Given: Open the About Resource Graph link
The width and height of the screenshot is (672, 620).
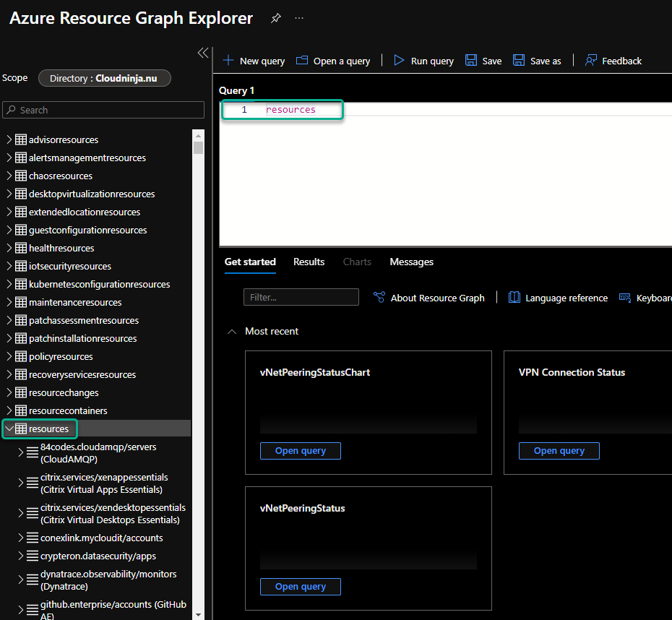Looking at the screenshot, I should pyautogui.click(x=438, y=298).
